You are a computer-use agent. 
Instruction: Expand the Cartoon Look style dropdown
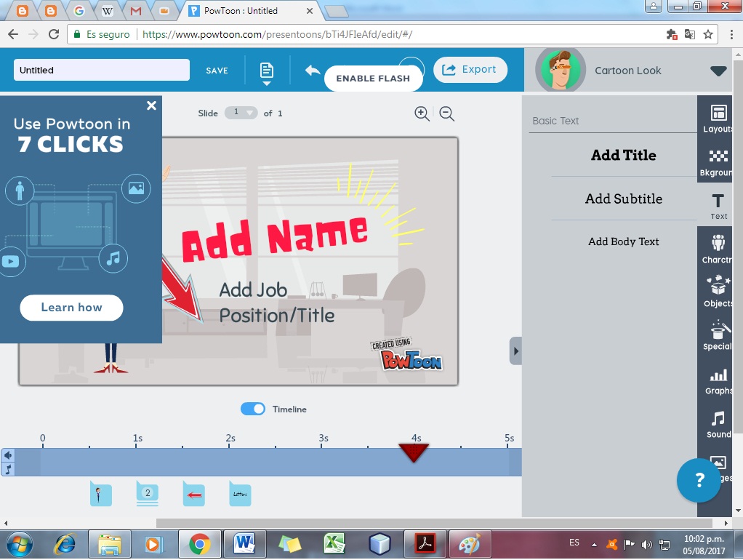click(x=718, y=71)
